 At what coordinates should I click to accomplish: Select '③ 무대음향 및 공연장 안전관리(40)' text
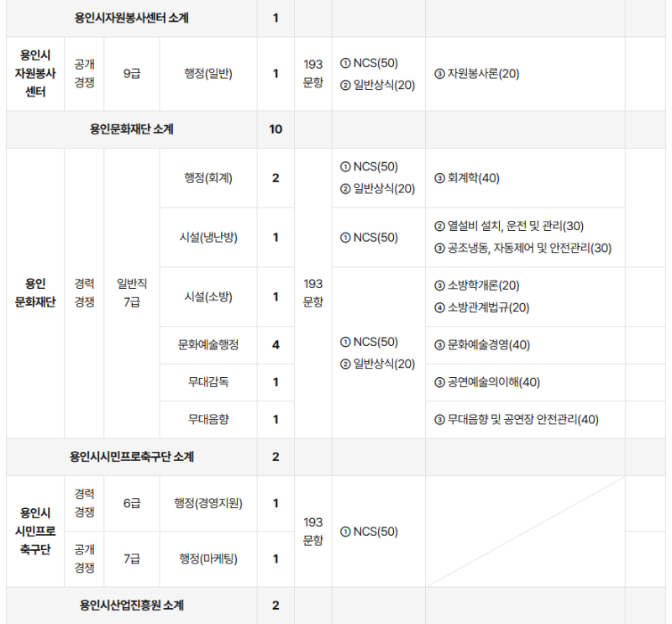[517, 420]
